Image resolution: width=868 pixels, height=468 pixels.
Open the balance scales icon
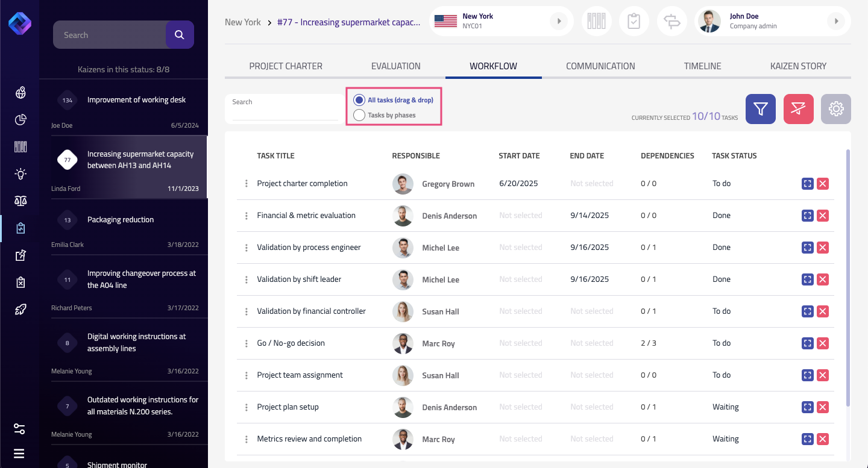20,201
